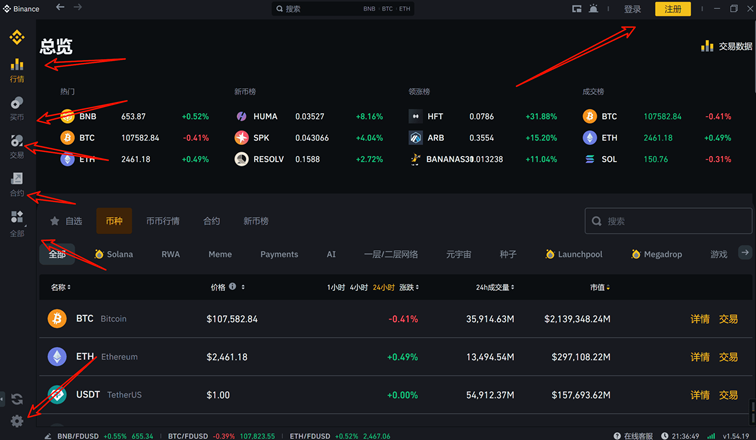Filter by Meme category
Image resolution: width=756 pixels, height=440 pixels.
[x=220, y=254]
